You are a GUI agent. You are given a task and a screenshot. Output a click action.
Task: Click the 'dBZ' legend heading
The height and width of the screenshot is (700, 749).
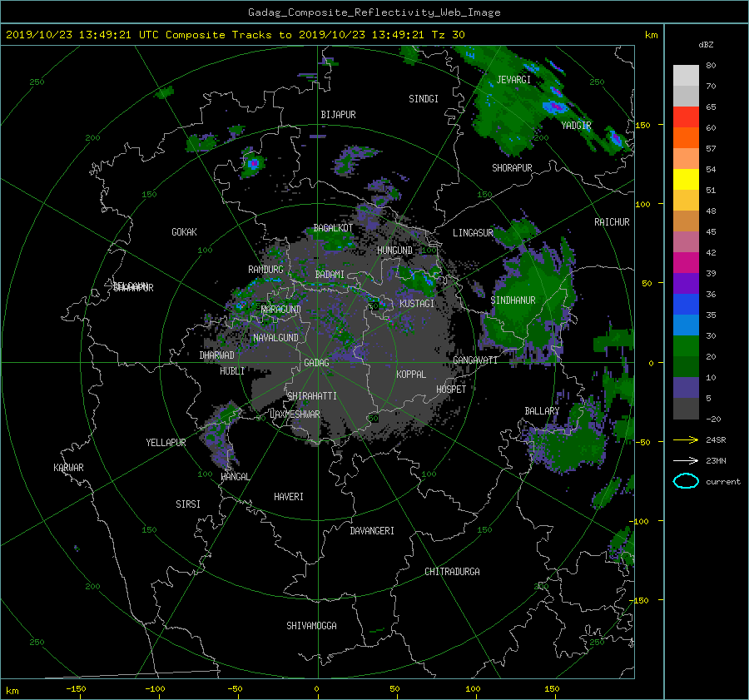point(706,44)
